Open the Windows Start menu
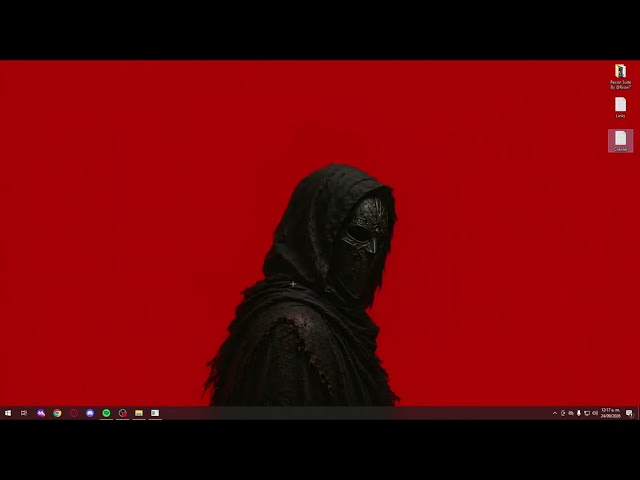640x480 pixels. tap(8, 413)
